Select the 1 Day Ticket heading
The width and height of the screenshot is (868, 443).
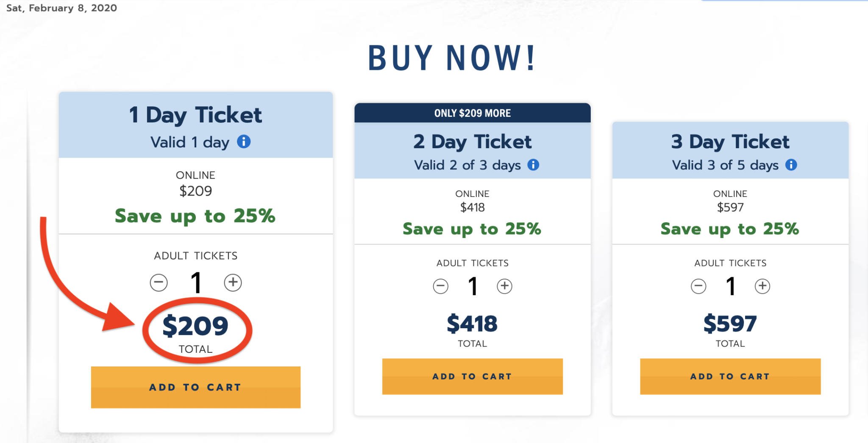click(x=195, y=115)
